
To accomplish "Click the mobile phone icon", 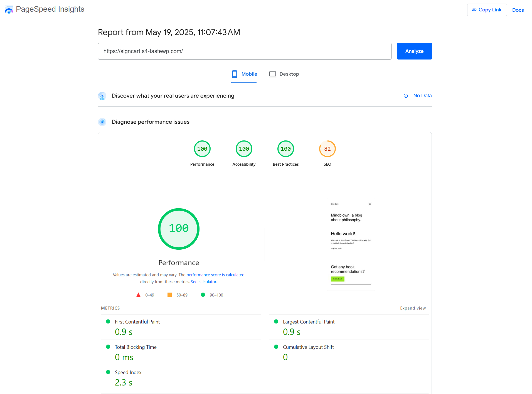I will pyautogui.click(x=235, y=74).
